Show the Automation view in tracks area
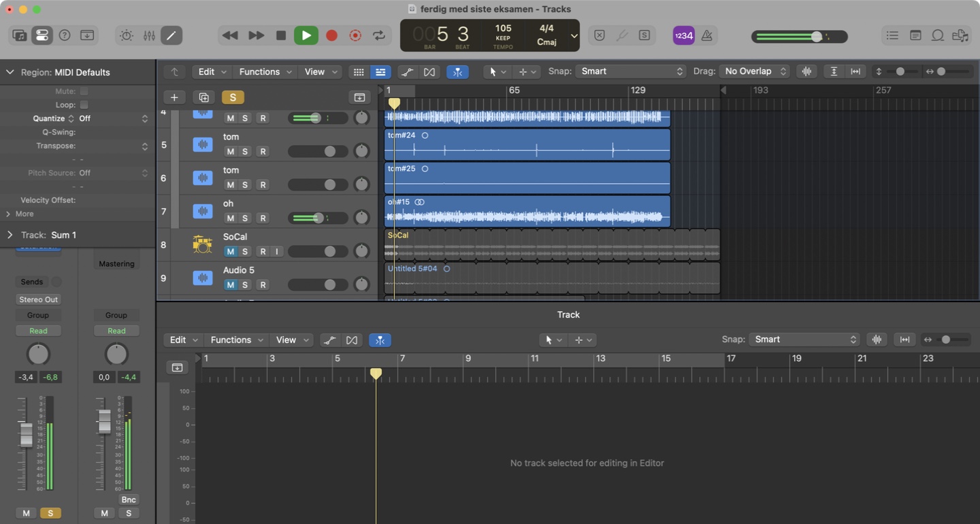This screenshot has width=980, height=524. pos(407,71)
